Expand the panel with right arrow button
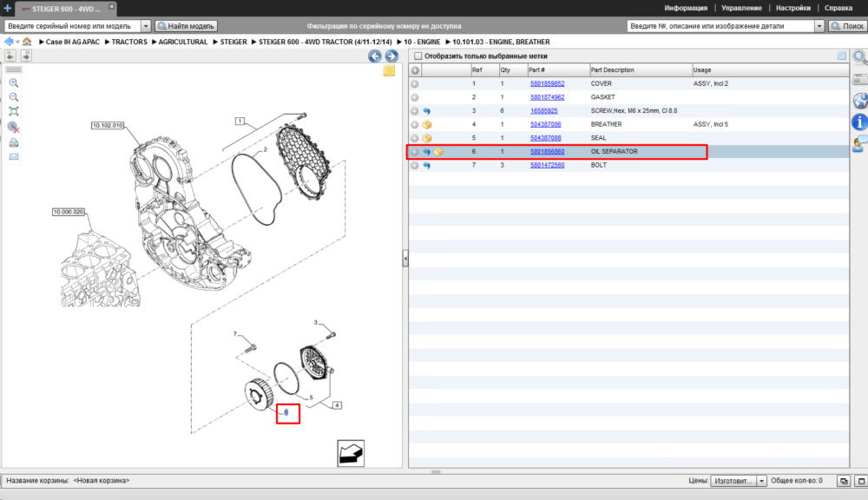 coord(26,56)
